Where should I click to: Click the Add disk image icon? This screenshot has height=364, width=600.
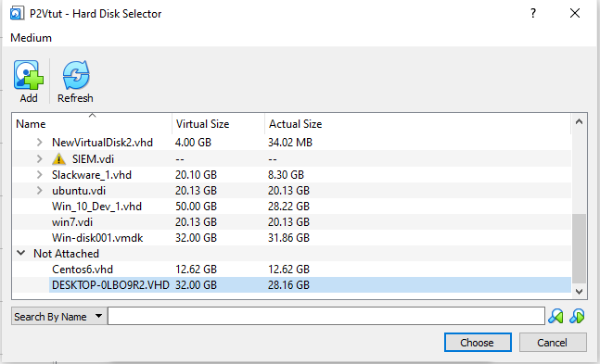(x=29, y=75)
